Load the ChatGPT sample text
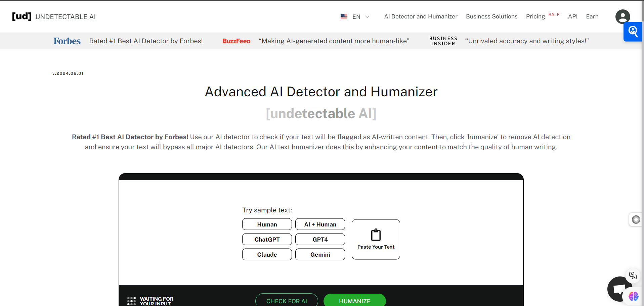This screenshot has height=306, width=644. 267,239
